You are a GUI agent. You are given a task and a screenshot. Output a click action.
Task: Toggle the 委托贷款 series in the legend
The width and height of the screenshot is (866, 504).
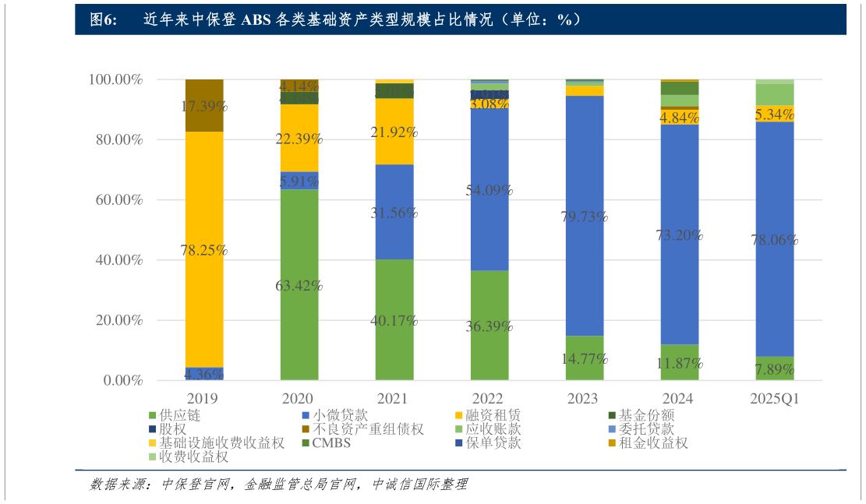(613, 429)
